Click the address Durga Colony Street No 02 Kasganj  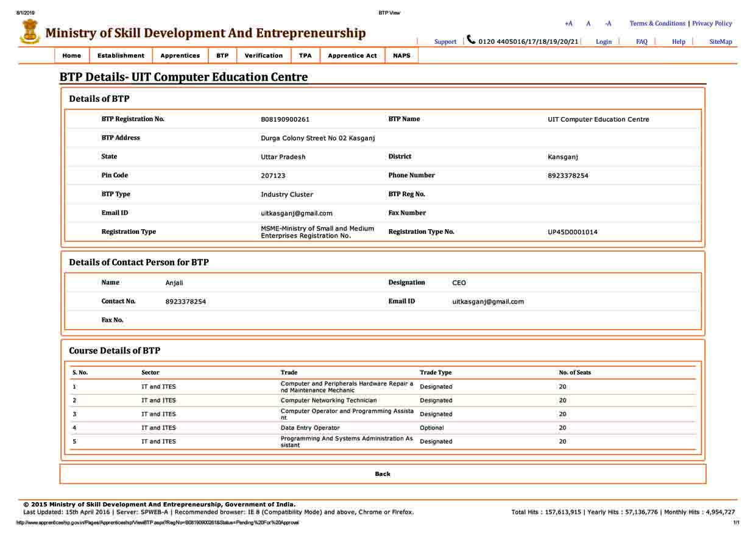[x=318, y=138]
